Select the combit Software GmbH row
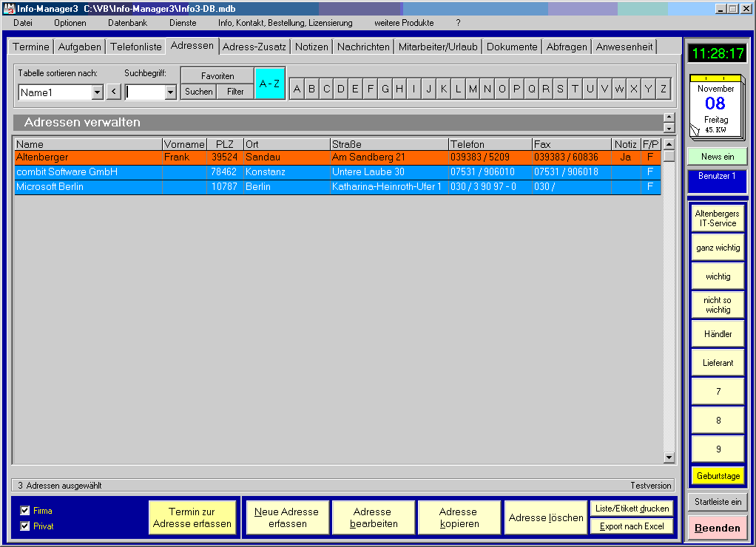 point(67,172)
